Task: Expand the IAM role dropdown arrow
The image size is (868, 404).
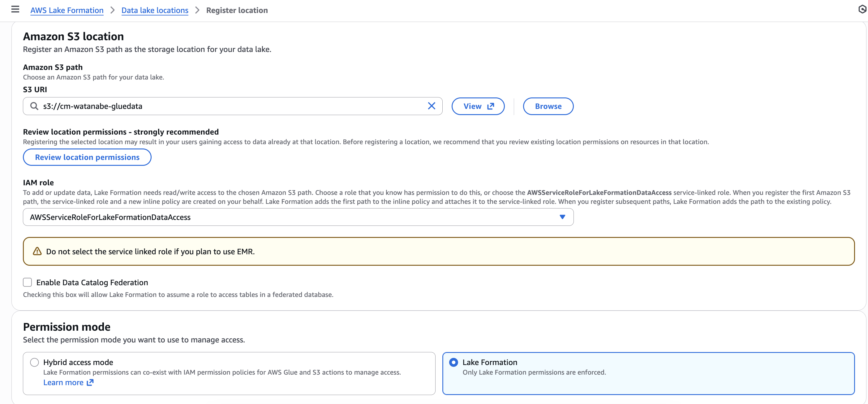Action: 562,217
